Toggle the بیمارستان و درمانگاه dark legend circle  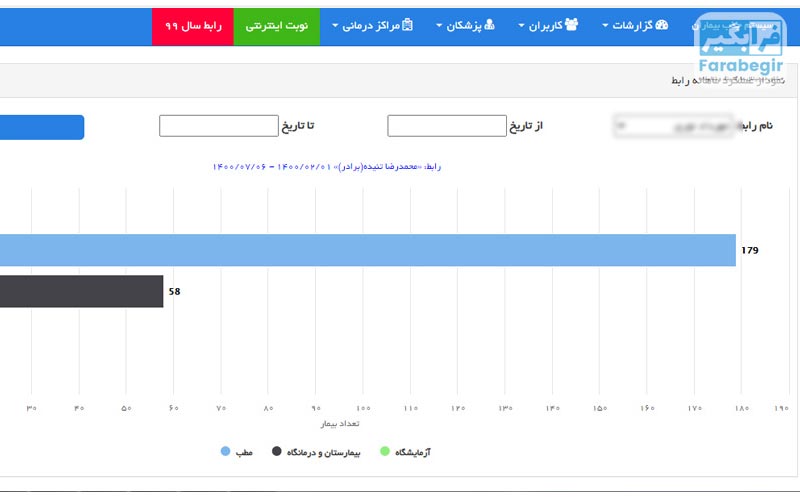tap(277, 451)
